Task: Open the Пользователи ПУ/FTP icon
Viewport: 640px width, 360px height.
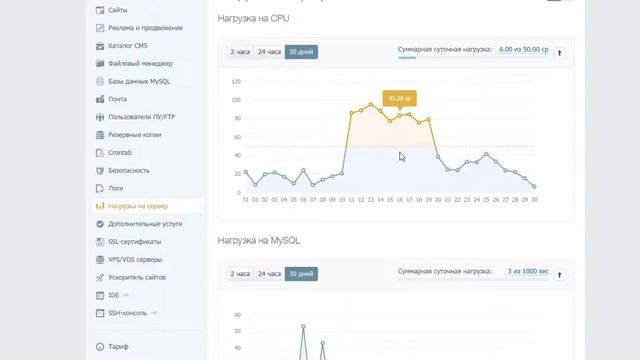Action: (x=100, y=117)
